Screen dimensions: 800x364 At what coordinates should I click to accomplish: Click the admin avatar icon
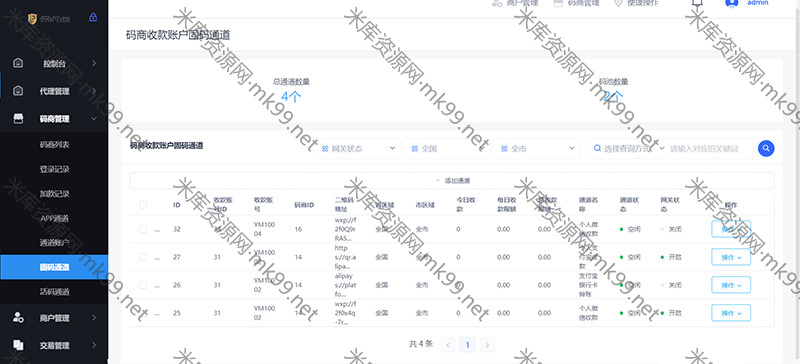coord(732,3)
